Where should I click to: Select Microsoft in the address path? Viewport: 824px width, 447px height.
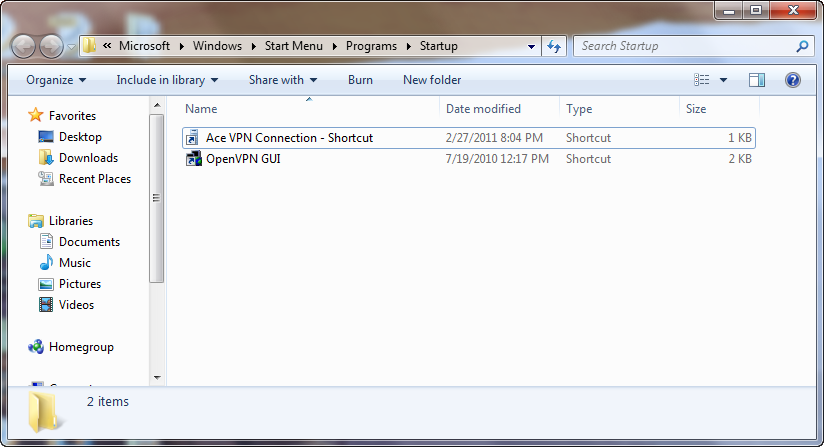coord(145,46)
